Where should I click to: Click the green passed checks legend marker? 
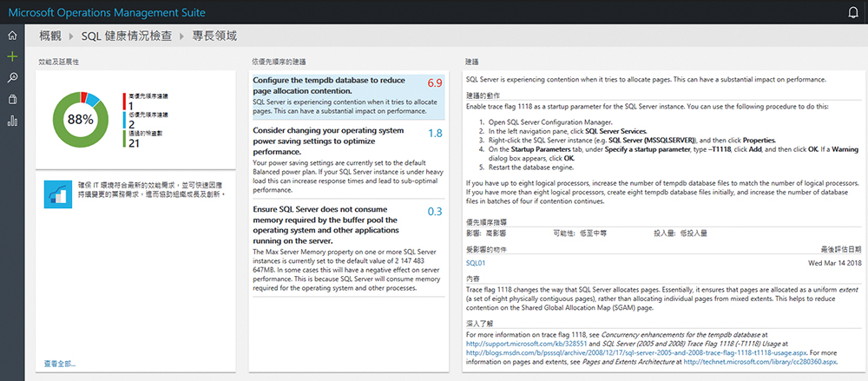124,139
